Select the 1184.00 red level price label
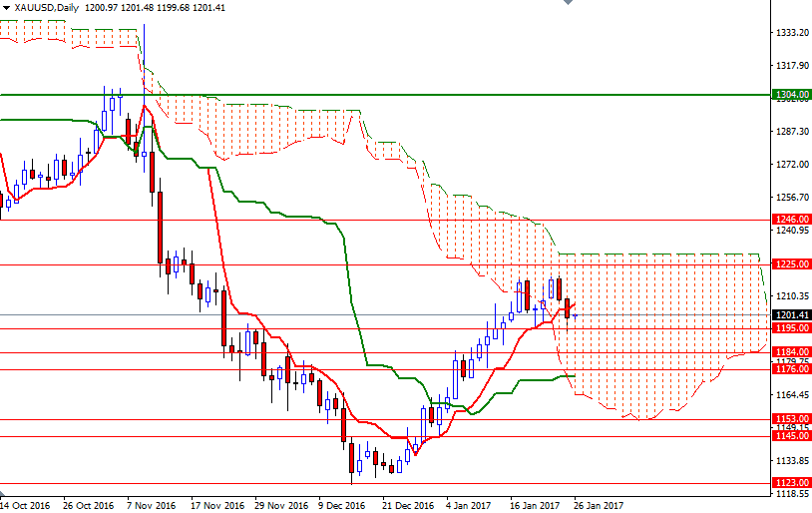This screenshot has height=513, width=812. click(791, 352)
